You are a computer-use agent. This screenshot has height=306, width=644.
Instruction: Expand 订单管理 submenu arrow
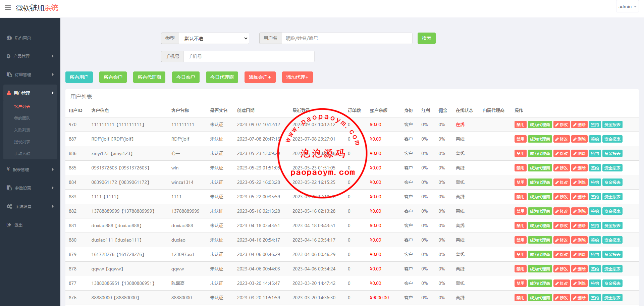(x=53, y=74)
